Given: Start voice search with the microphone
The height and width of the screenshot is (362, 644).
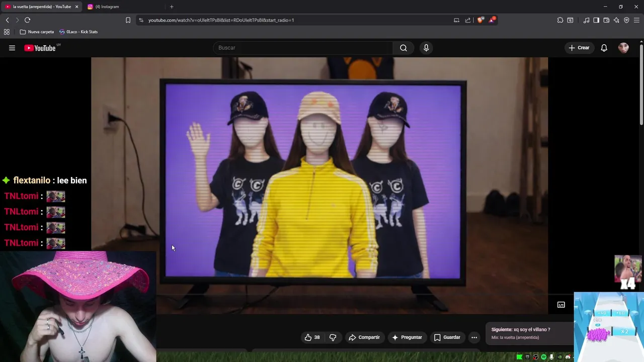Looking at the screenshot, I should pyautogui.click(x=426, y=48).
